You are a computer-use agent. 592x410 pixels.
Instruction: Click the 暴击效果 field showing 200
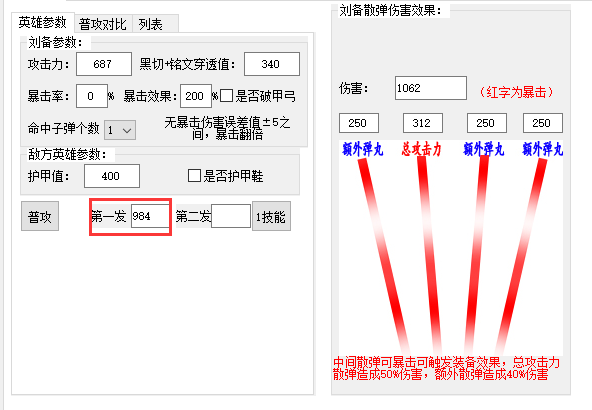pyautogui.click(x=196, y=96)
